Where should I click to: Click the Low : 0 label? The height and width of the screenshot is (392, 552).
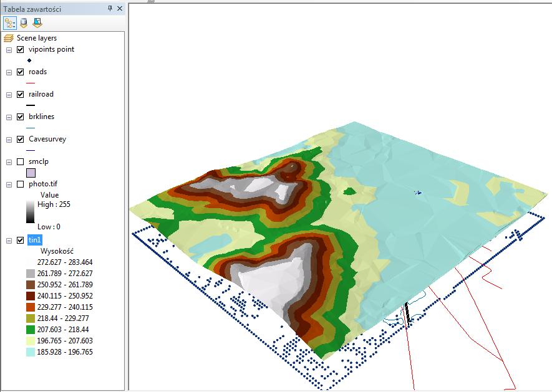[49, 227]
